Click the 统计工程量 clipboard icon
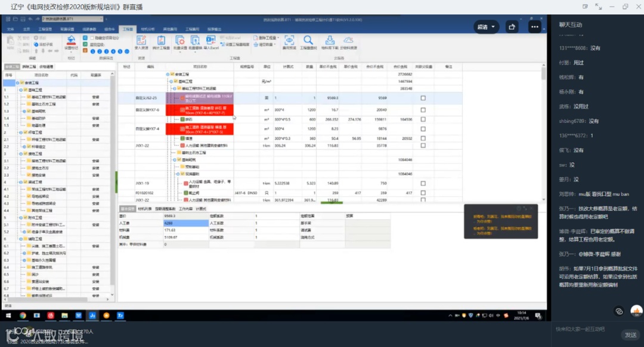Viewport: 644px width, 347px height. pos(161,40)
